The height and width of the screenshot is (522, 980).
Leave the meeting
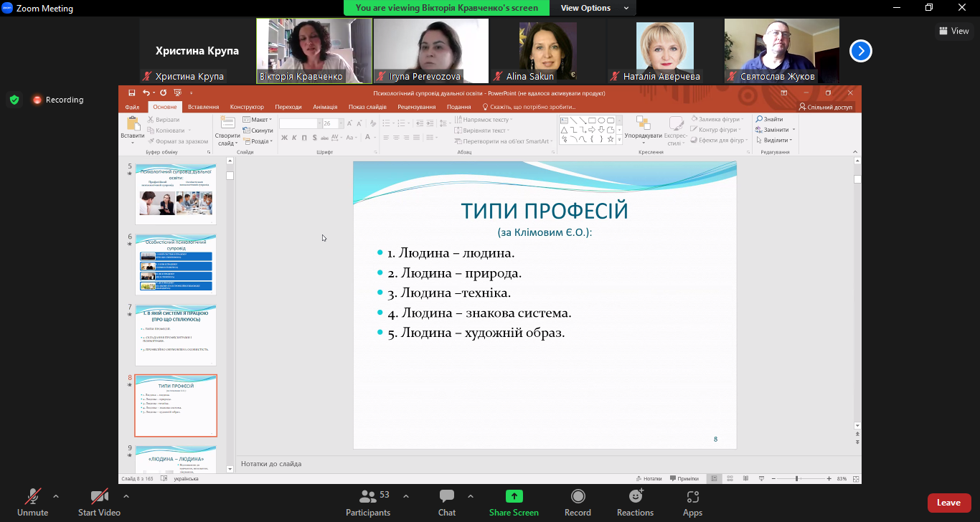point(948,503)
